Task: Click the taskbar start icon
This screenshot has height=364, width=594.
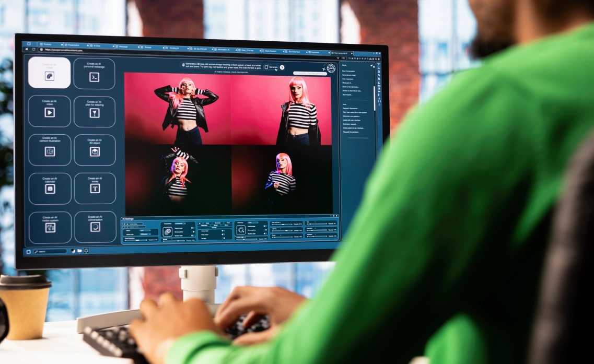Action: pyautogui.click(x=28, y=252)
